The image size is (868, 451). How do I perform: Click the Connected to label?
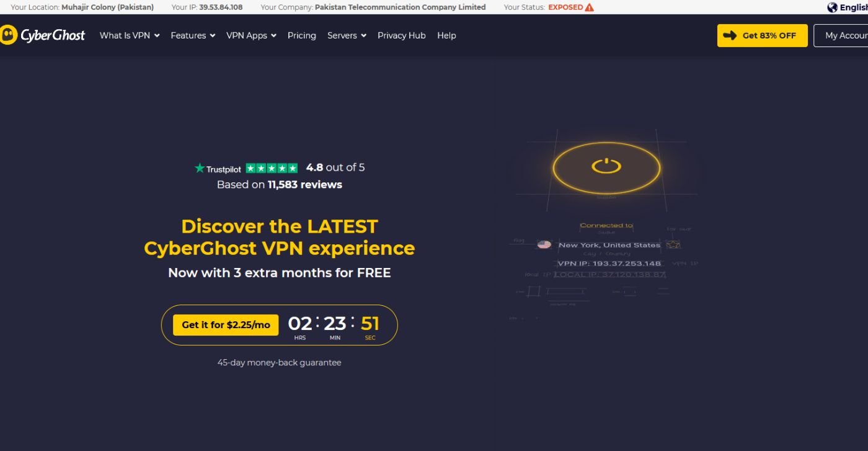(606, 225)
